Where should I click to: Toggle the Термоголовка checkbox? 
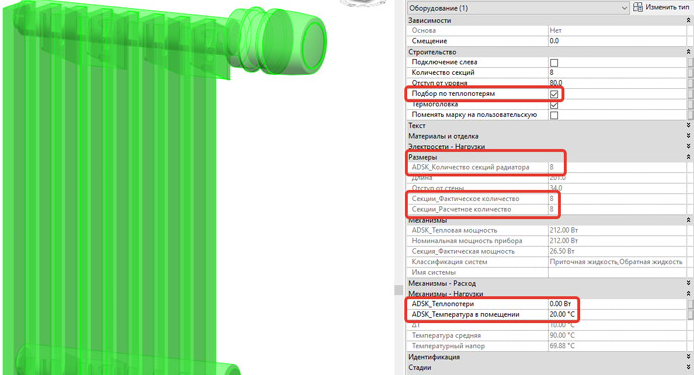(x=554, y=105)
